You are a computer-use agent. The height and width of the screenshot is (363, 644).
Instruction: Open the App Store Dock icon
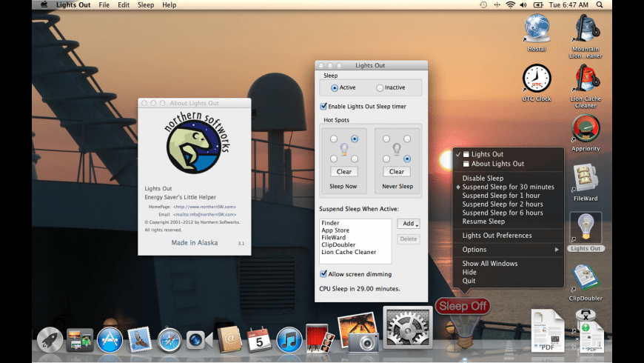(x=110, y=340)
